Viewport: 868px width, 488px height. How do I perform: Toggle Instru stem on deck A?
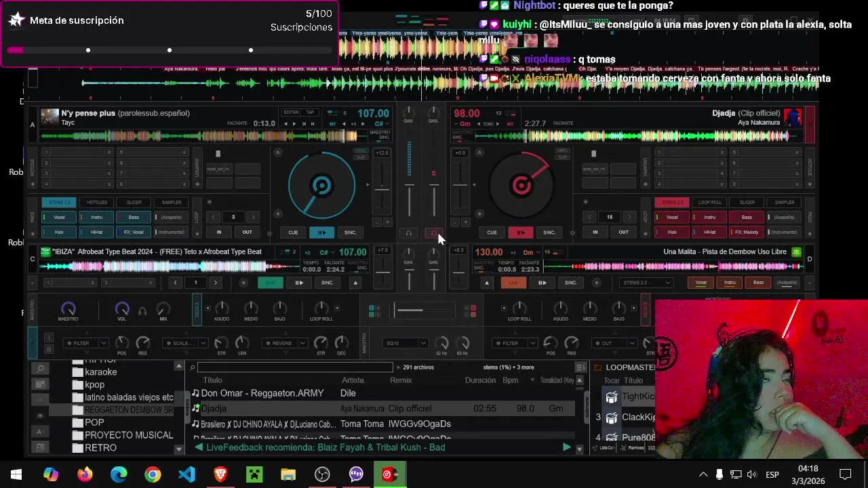(x=96, y=217)
